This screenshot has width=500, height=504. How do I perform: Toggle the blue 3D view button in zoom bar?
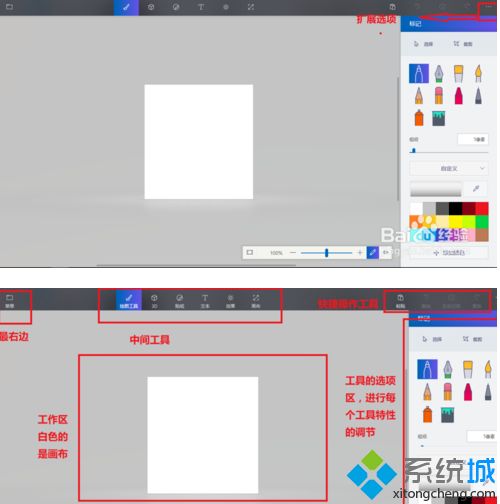coord(372,253)
